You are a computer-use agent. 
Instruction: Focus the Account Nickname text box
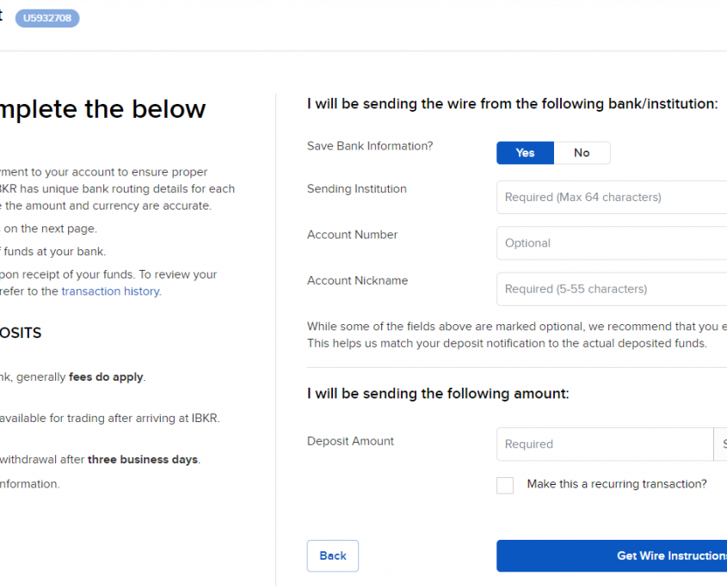tap(611, 289)
